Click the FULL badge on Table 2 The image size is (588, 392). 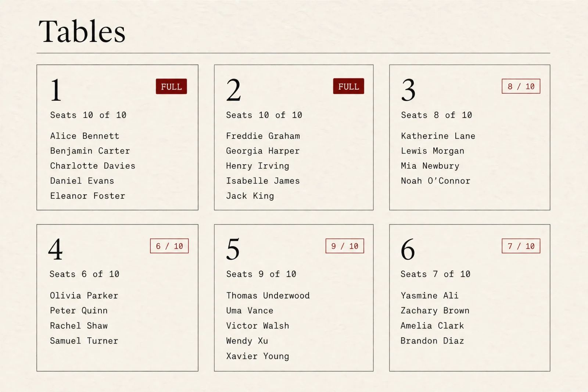348,86
